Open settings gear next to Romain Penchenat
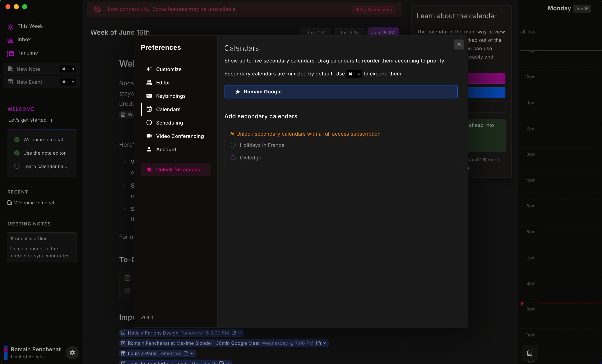The image size is (602, 364). pos(72,353)
